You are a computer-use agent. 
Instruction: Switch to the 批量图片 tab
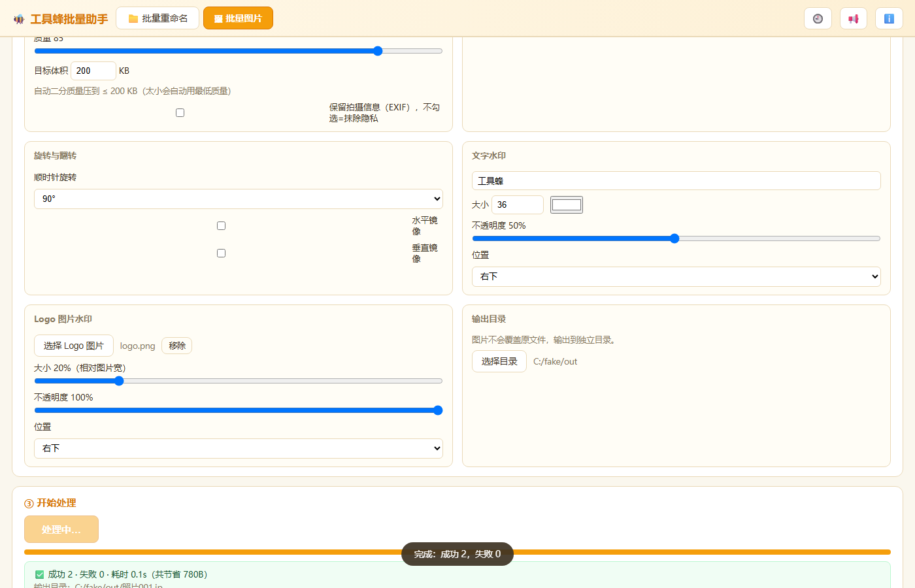238,18
